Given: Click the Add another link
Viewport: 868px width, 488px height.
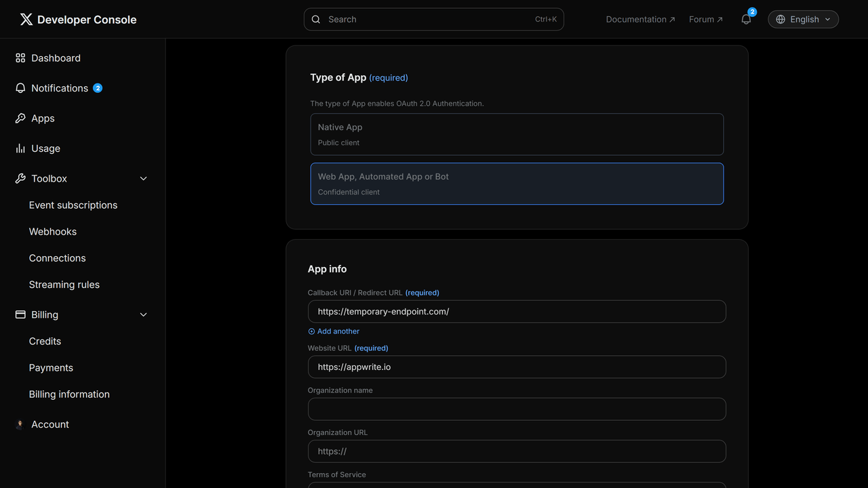Looking at the screenshot, I should pyautogui.click(x=338, y=331).
